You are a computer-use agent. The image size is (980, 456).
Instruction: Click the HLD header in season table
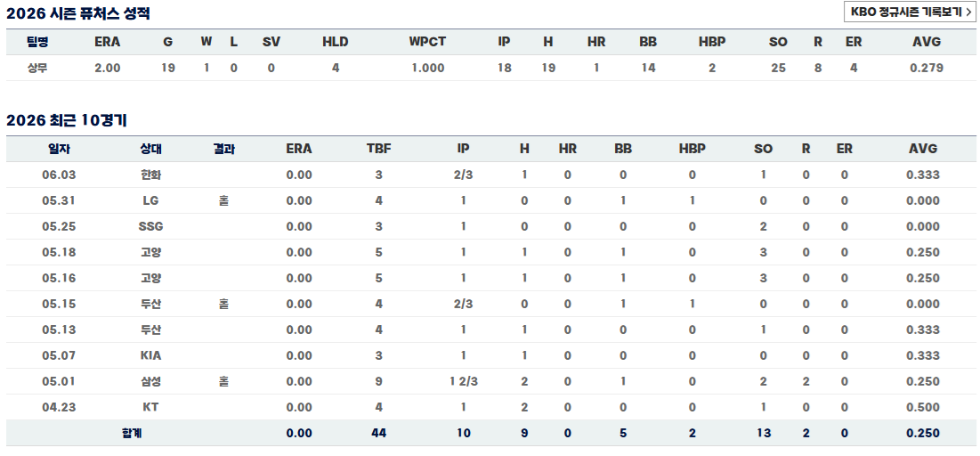click(x=335, y=42)
